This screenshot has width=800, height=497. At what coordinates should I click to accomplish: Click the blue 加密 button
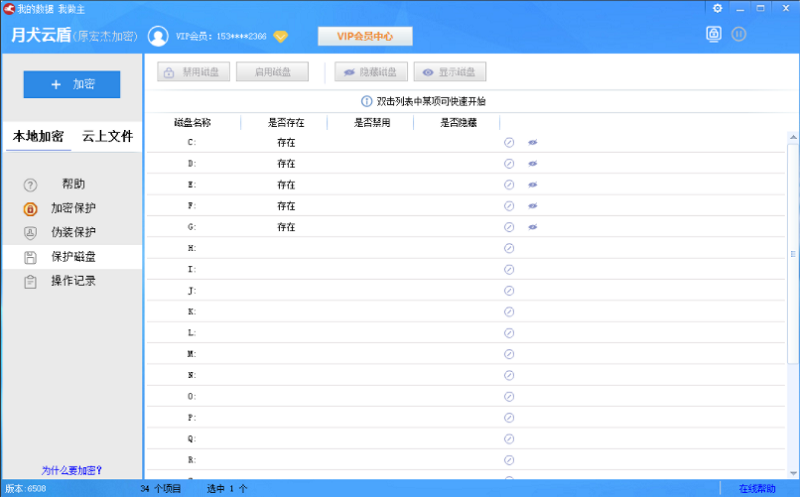[72, 85]
